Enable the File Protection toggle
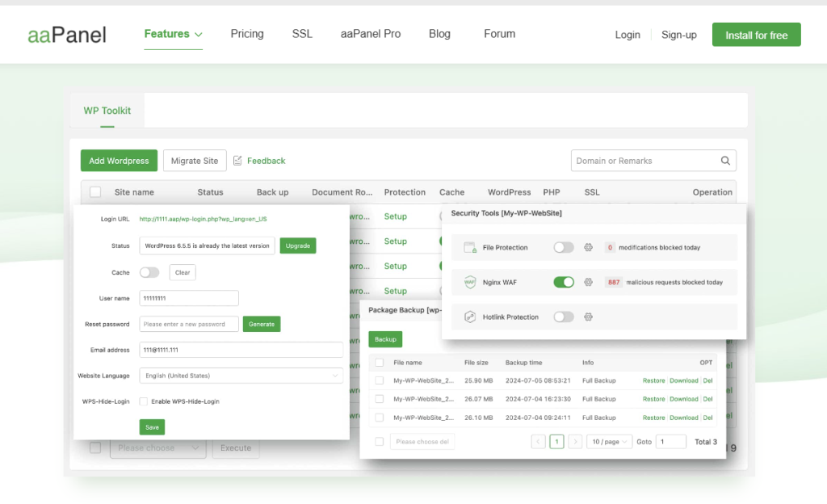This screenshot has width=827, height=504. pos(564,247)
